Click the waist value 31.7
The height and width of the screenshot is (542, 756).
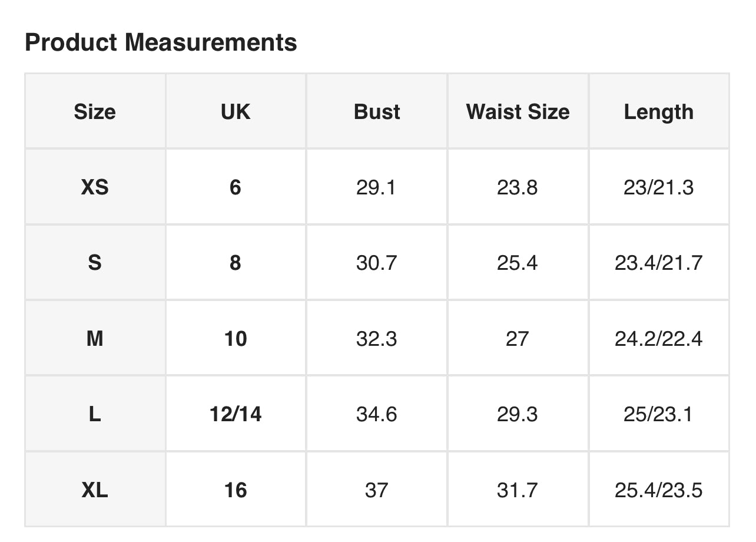(518, 490)
